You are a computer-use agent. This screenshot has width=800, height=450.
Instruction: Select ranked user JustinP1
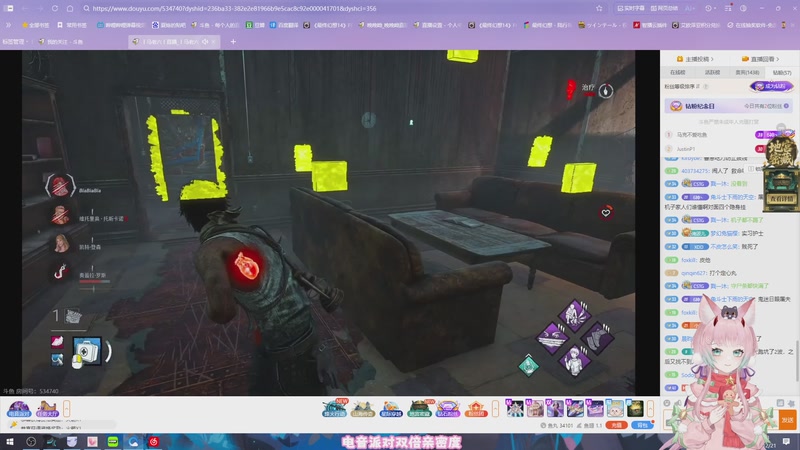685,149
